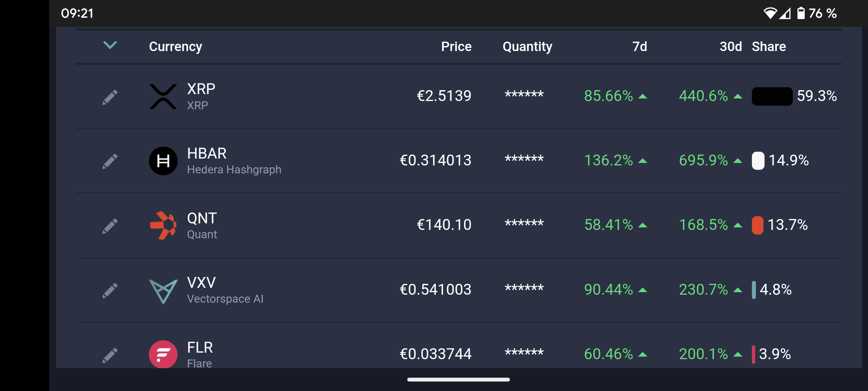868x391 pixels.
Task: Tap the Hedera Hashgraph H logo
Action: pyautogui.click(x=163, y=161)
